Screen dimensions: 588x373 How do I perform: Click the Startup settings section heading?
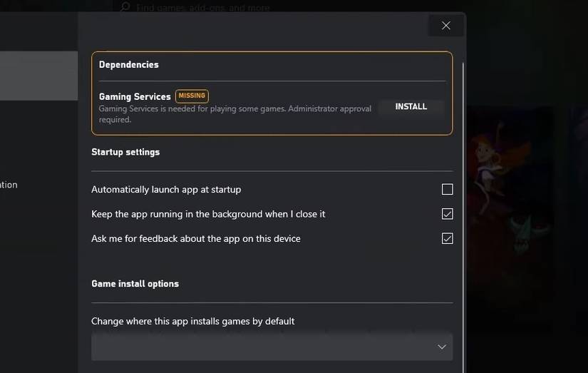click(x=125, y=152)
